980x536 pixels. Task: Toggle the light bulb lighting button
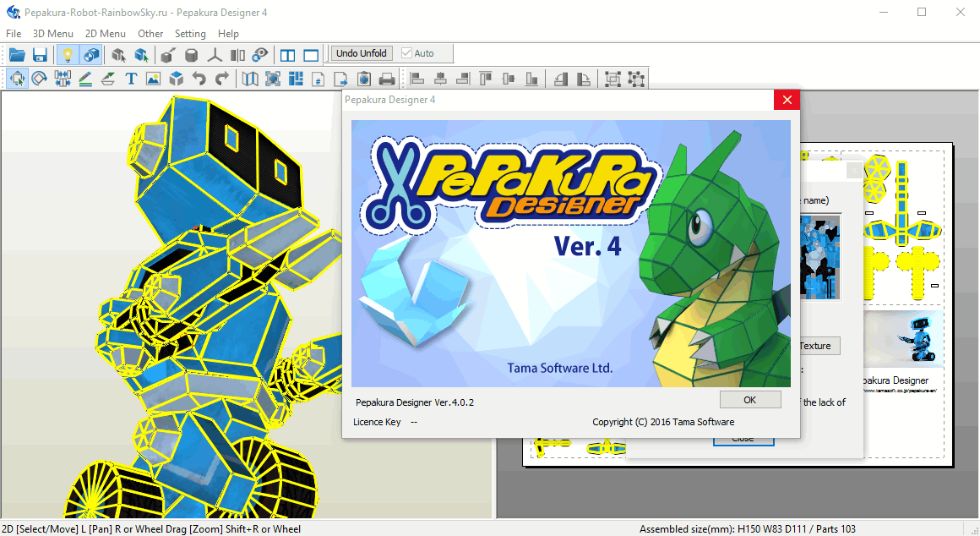[68, 55]
